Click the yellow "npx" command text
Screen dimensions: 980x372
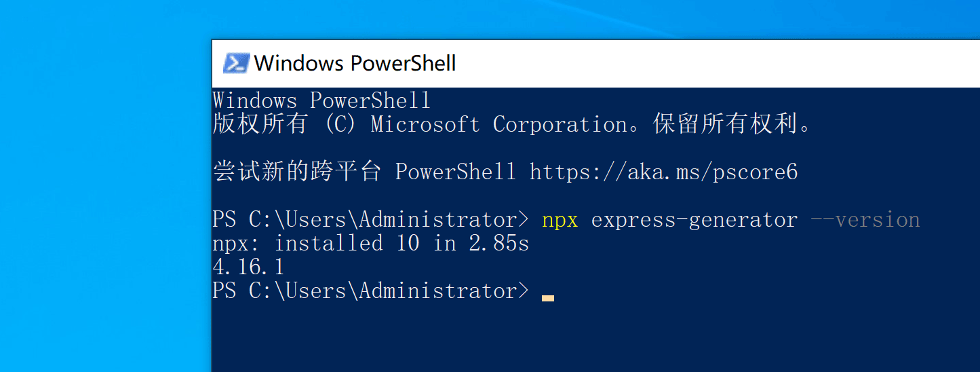coord(560,220)
